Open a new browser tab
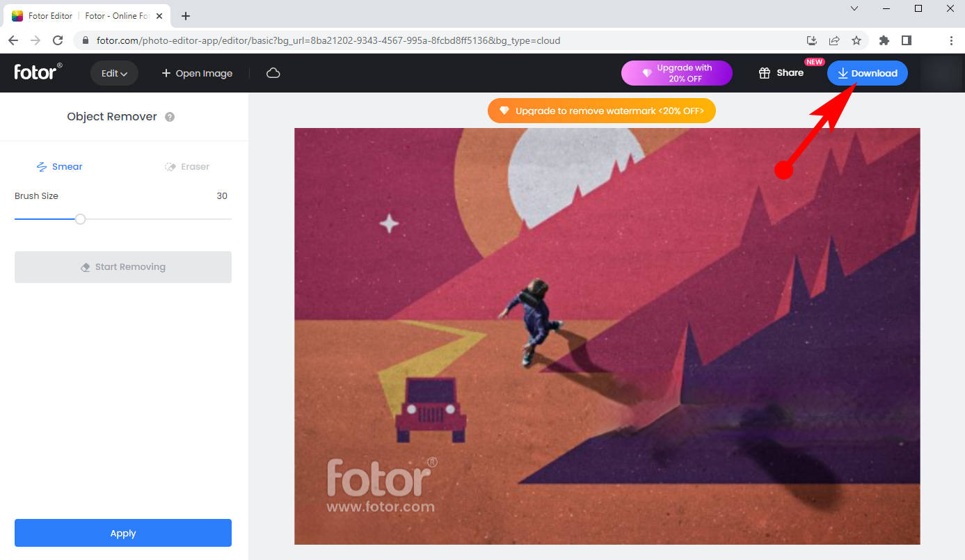 [186, 16]
